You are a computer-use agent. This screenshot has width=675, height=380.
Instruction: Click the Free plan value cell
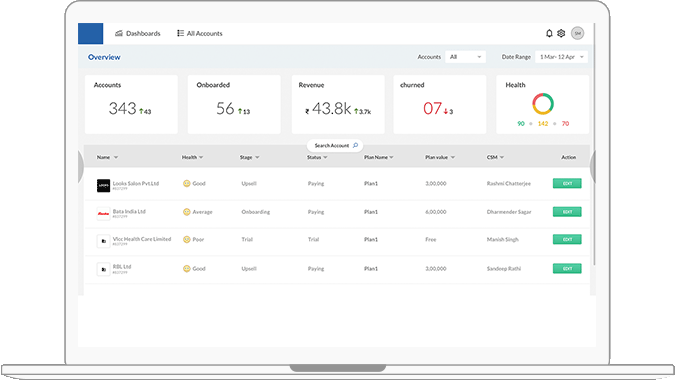coord(430,239)
